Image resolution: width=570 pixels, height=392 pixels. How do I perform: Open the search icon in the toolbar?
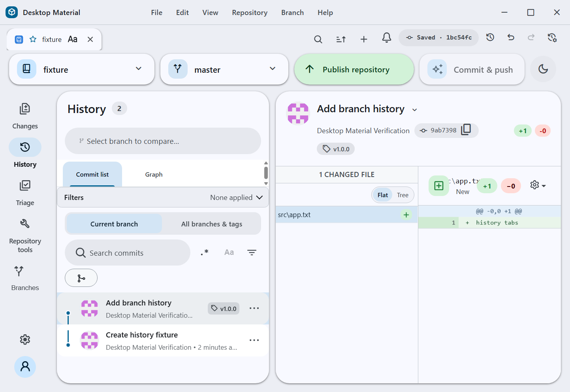click(x=318, y=39)
